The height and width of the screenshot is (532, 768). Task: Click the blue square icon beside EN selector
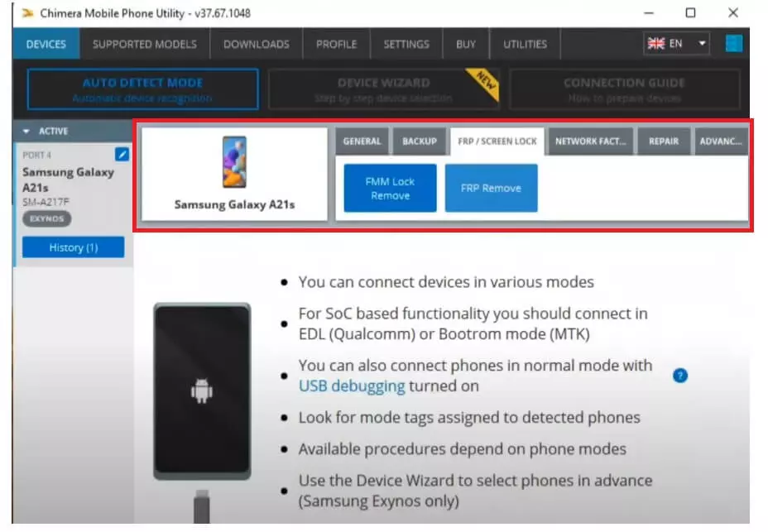733,44
